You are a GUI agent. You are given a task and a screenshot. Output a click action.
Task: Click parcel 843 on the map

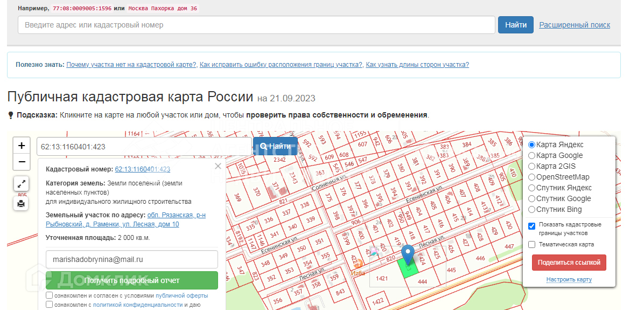(x=340, y=292)
